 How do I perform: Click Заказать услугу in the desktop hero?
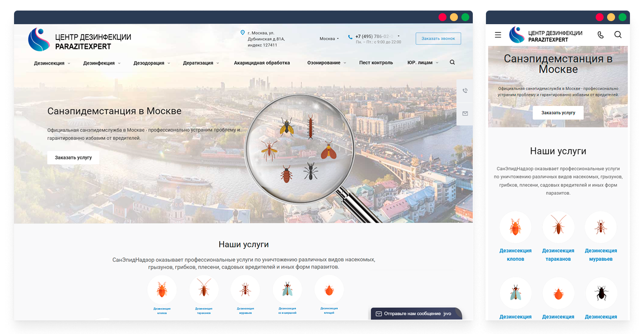click(x=73, y=157)
